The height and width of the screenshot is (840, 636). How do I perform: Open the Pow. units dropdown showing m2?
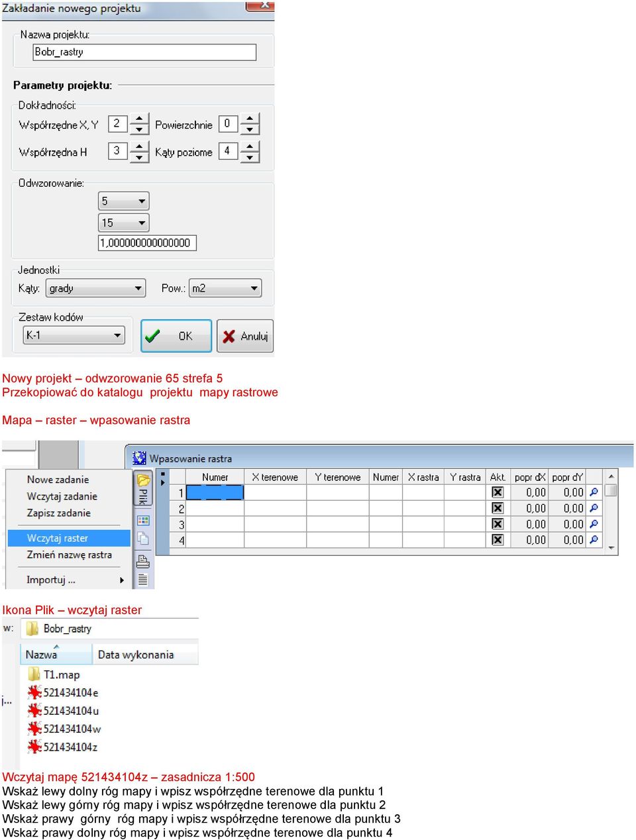[225, 288]
